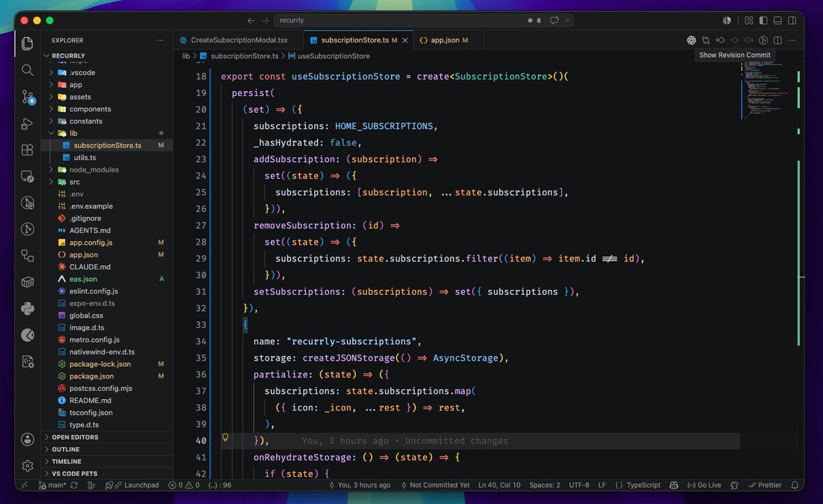Viewport: 823px width, 504px height.
Task: Expand the assets folder
Action: 106,97
